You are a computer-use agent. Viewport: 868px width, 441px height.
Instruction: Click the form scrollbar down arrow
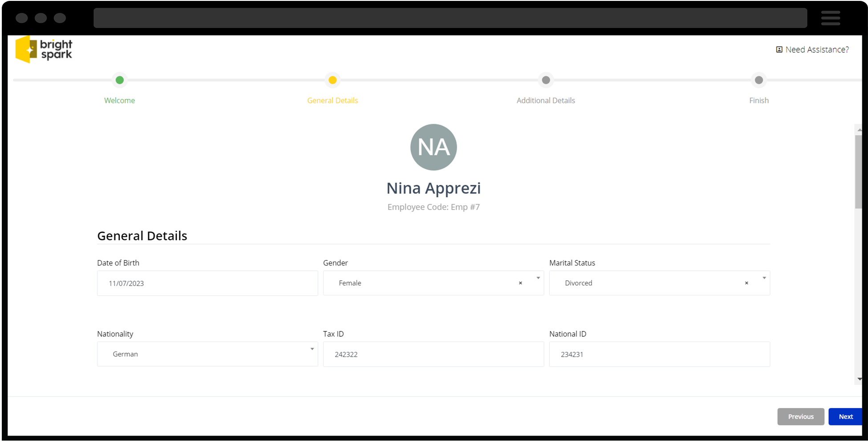(859, 379)
